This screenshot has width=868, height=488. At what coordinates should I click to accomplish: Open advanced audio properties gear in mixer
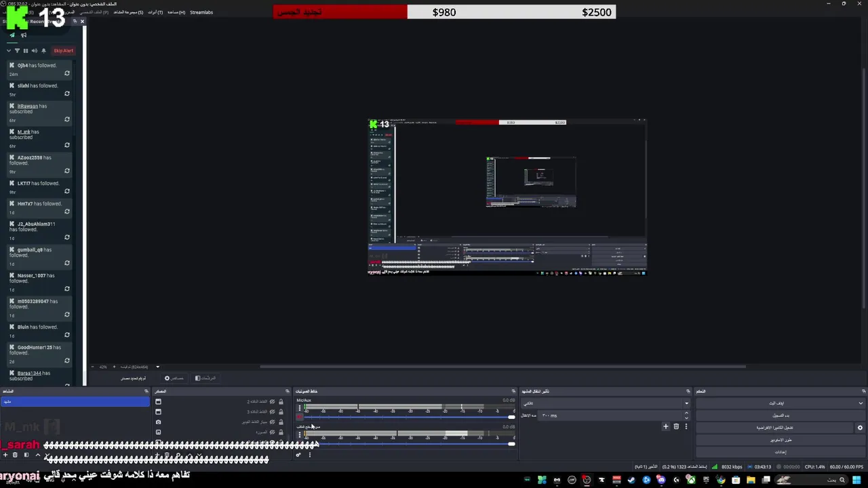tap(298, 455)
